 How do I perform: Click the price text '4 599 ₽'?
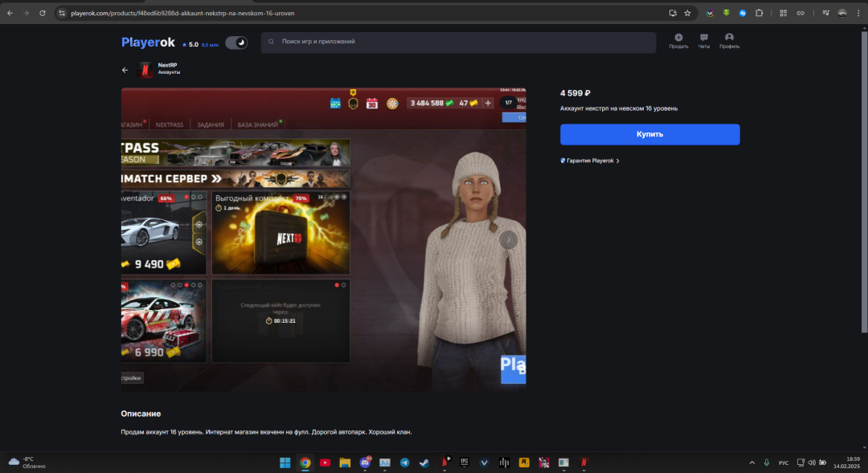(575, 93)
